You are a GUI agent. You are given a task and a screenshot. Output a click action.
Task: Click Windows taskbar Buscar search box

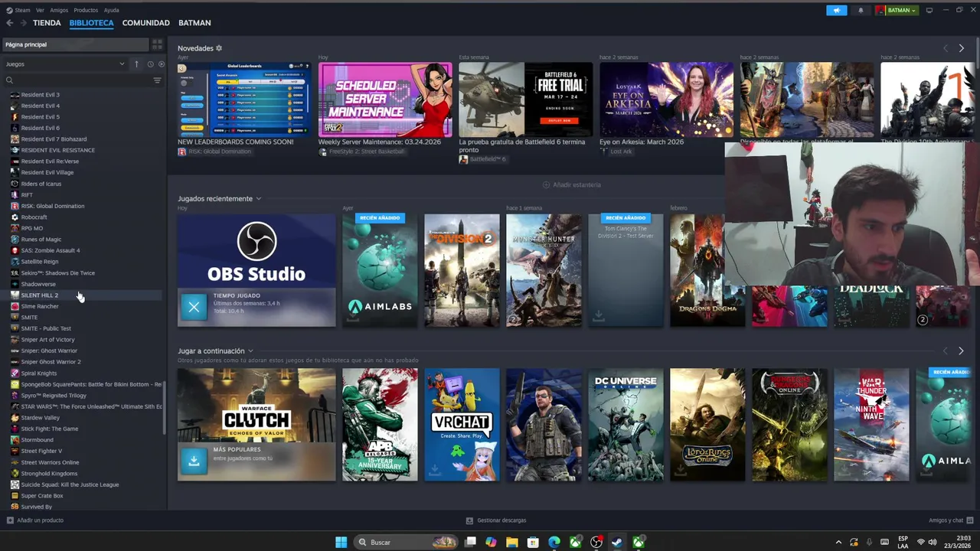[x=406, y=542]
